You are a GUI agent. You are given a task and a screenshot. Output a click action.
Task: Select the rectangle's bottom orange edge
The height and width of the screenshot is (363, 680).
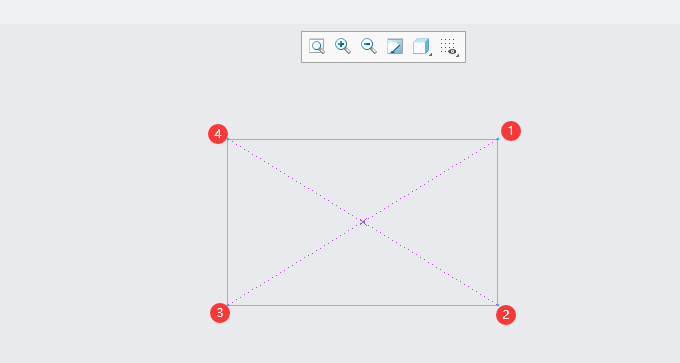click(x=363, y=305)
